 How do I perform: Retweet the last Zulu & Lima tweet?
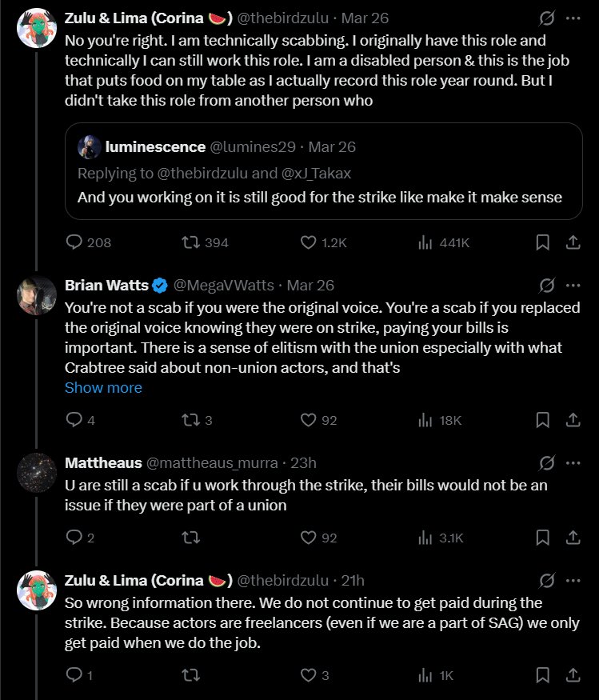190,675
